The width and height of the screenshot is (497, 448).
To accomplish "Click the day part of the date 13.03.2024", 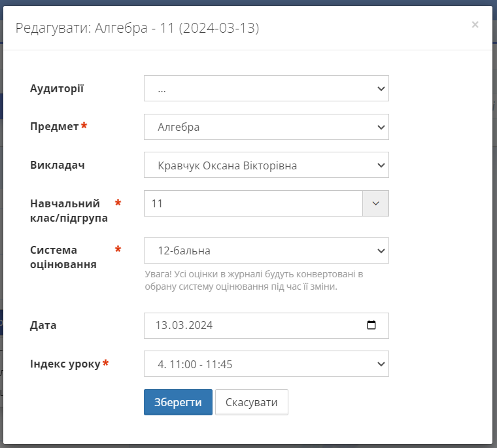I will click(x=162, y=326).
